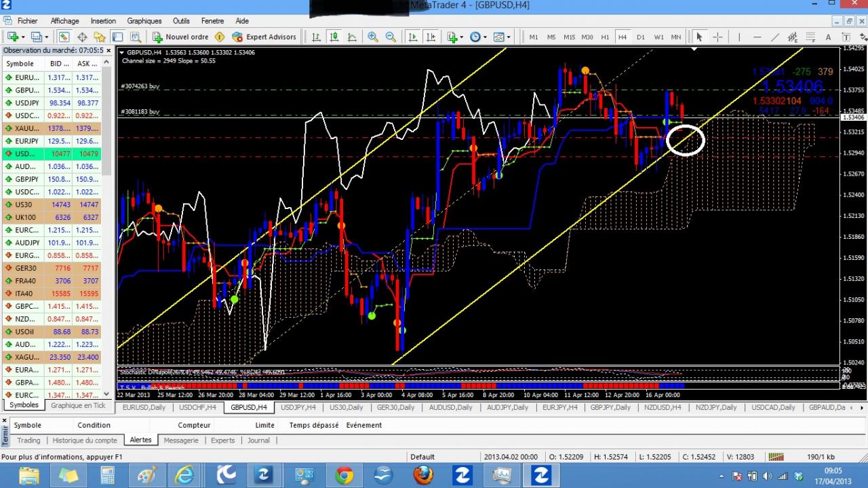Screen dimensions: 868x488
Task: Open the Strategy Tester icon
Action: [x=135, y=37]
